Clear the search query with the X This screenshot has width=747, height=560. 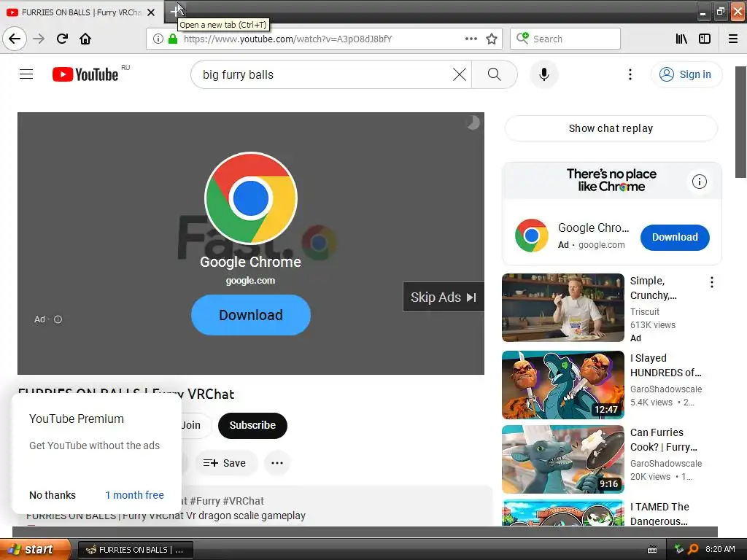(x=460, y=74)
